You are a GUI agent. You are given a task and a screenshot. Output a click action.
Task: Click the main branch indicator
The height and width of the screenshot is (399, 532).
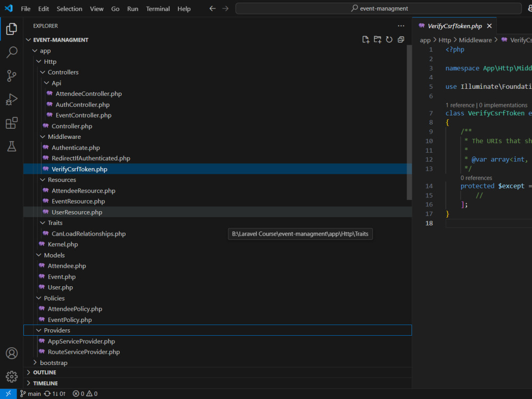click(30, 394)
